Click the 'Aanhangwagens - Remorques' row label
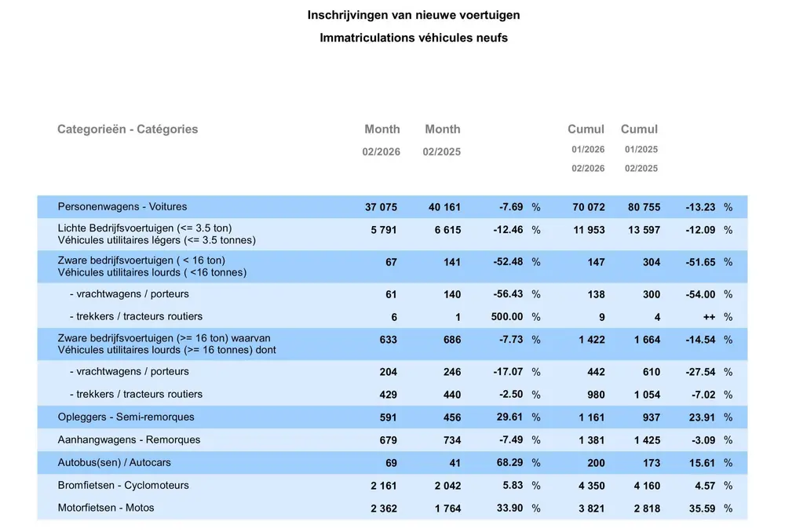Screen dimensions: 785x532 pyautogui.click(x=129, y=439)
